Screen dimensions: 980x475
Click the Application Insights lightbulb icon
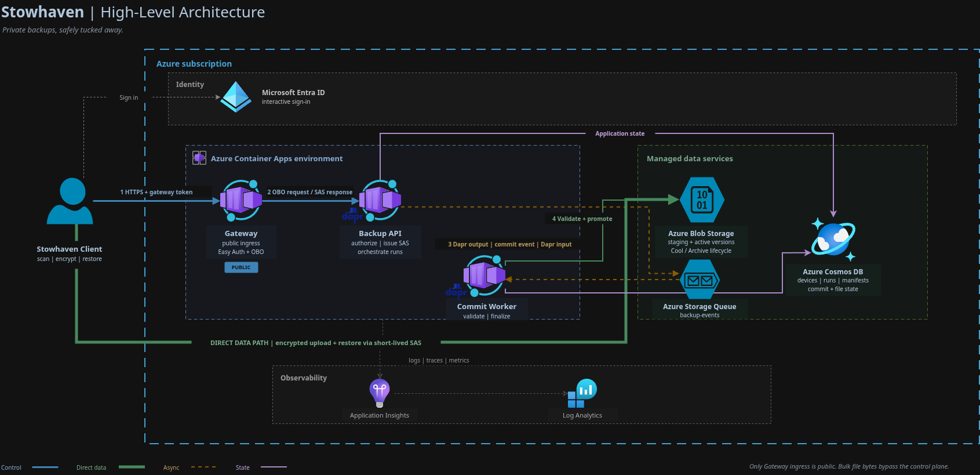[x=380, y=393]
